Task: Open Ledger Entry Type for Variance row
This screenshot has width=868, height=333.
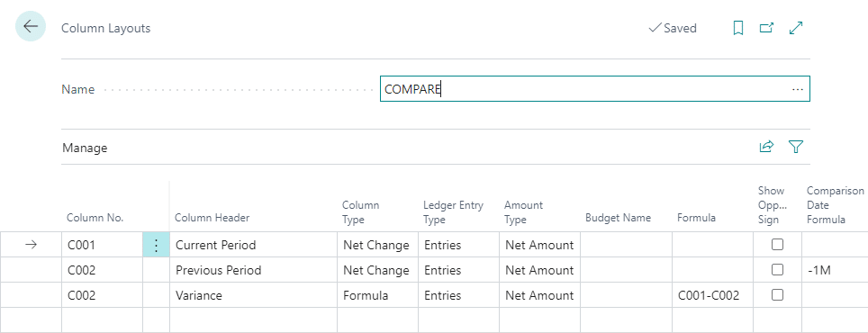Action: 458,295
